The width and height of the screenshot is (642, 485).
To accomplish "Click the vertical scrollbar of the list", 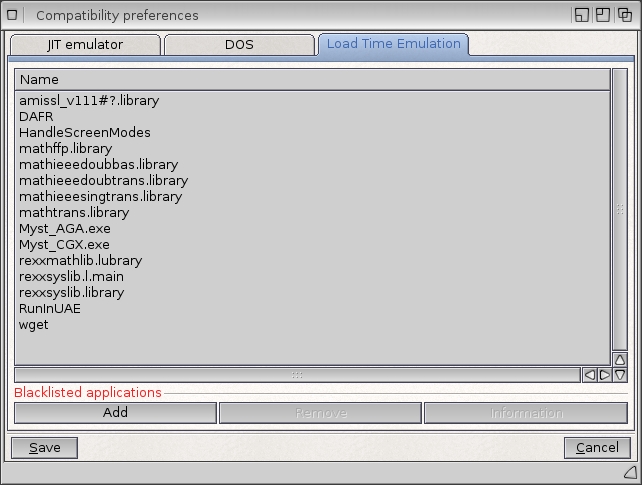I will pos(620,210).
